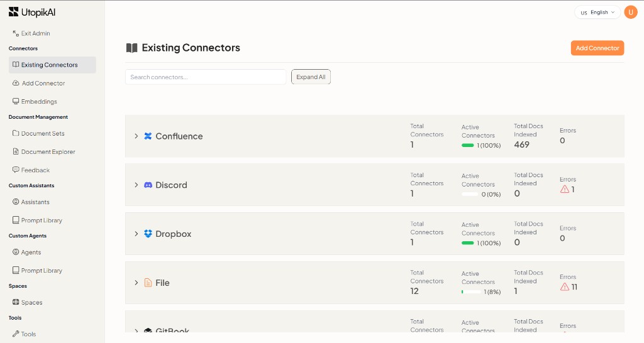The width and height of the screenshot is (644, 343).
Task: Click the File document icon
Action: (148, 283)
